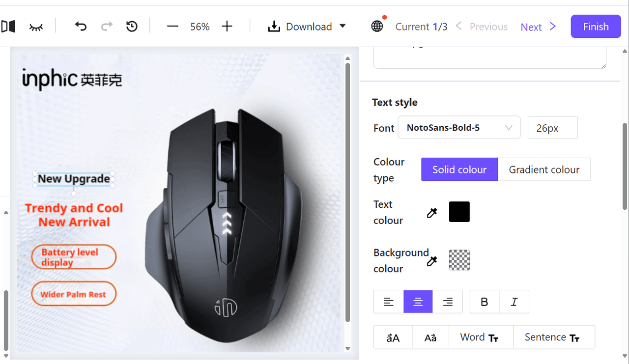This screenshot has width=629, height=364.
Task: Open the black text colour swatch
Action: [459, 212]
